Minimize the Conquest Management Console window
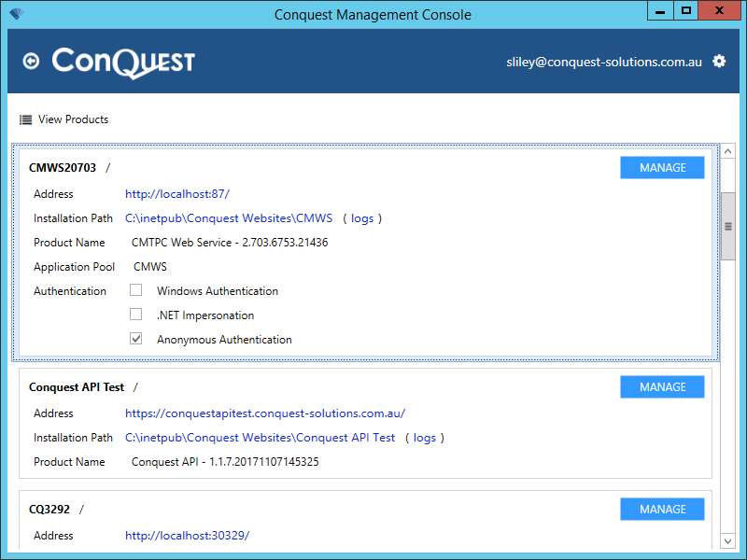The height and width of the screenshot is (560, 747). pyautogui.click(x=660, y=11)
